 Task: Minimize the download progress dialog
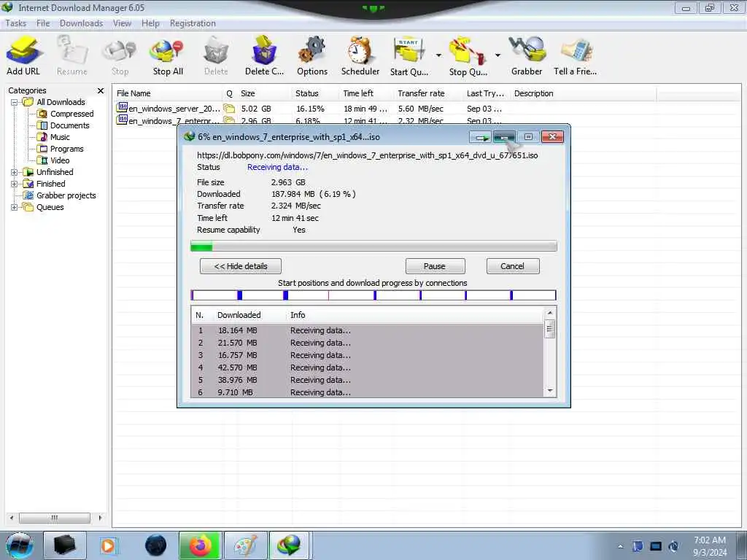point(505,137)
